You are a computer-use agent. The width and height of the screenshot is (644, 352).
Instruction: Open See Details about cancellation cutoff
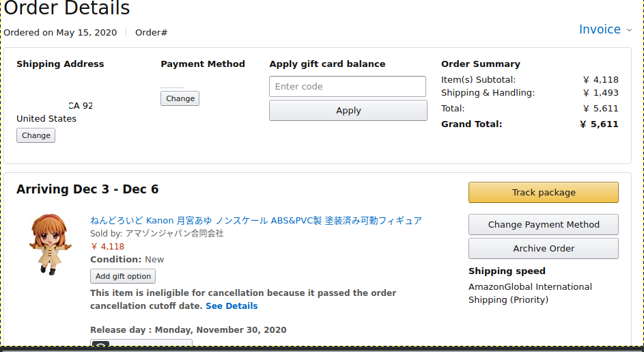coord(232,306)
